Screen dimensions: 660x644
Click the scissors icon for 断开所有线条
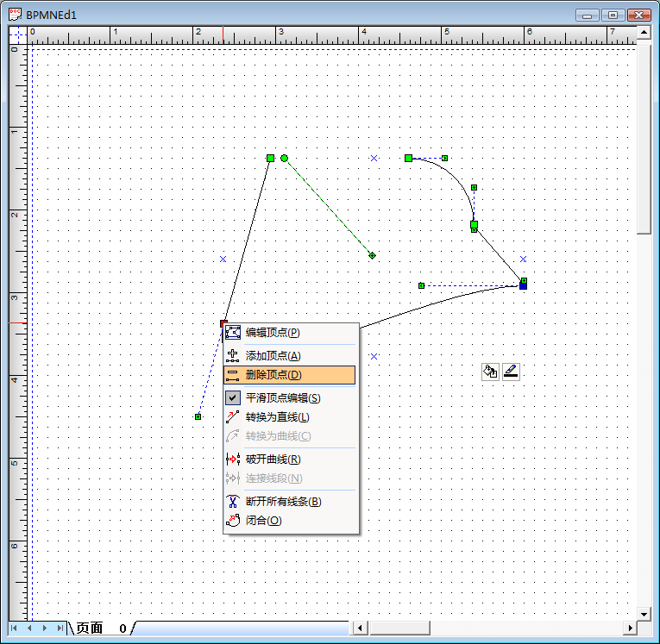tap(232, 502)
